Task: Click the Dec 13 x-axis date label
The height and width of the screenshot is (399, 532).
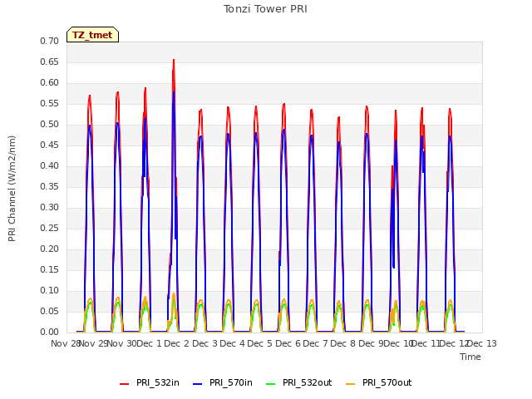Action: click(482, 343)
